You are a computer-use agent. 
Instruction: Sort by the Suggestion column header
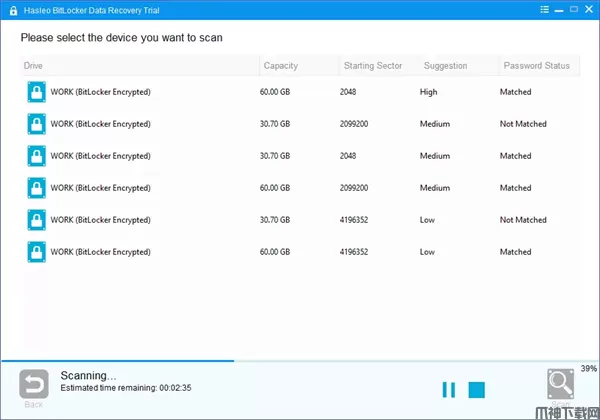pos(445,66)
